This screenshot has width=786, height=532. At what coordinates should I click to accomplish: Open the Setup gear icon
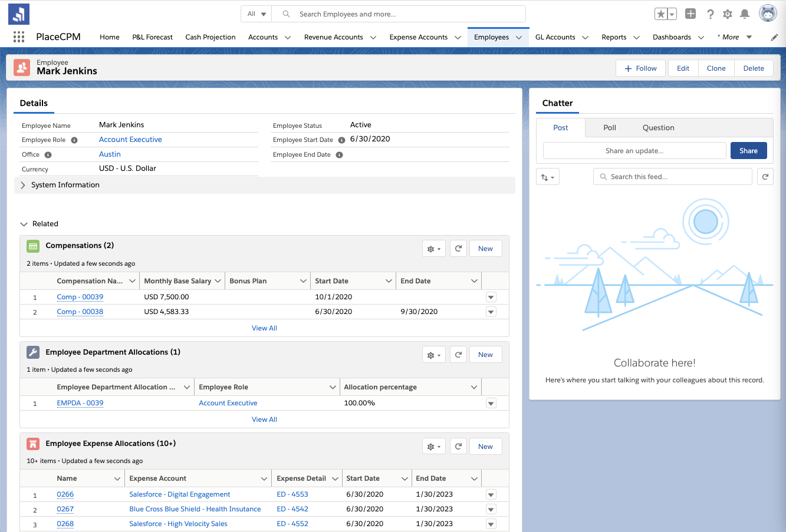pyautogui.click(x=728, y=14)
